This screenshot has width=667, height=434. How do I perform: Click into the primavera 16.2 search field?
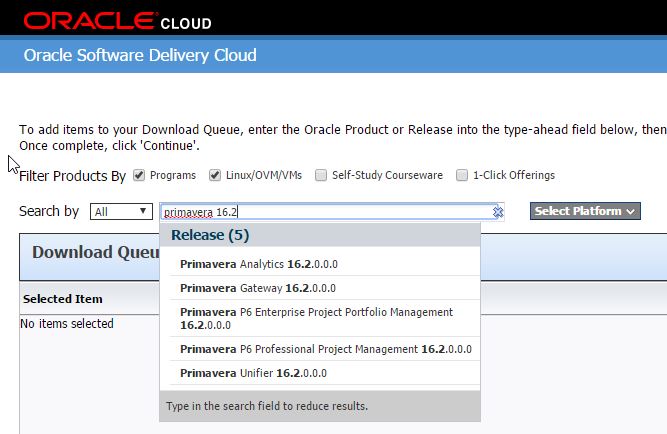[x=320, y=212]
